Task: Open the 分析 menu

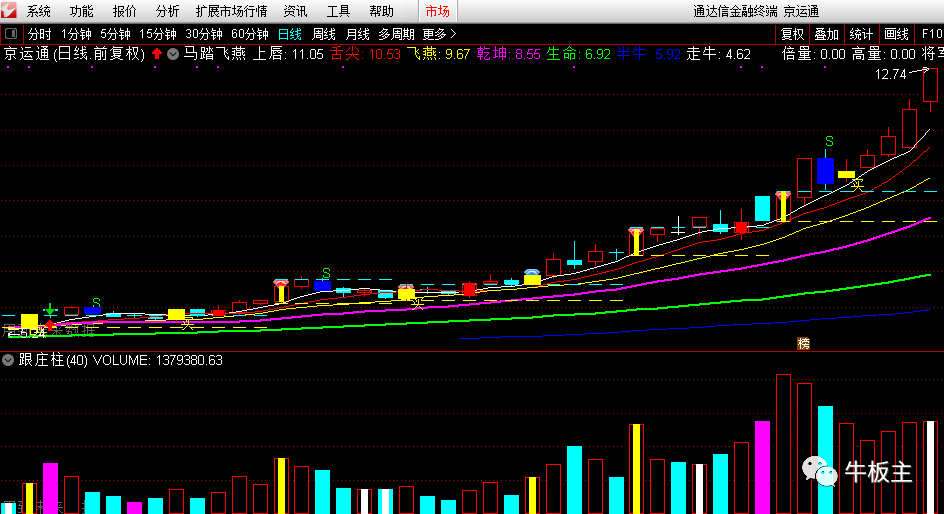Action: pyautogui.click(x=167, y=11)
